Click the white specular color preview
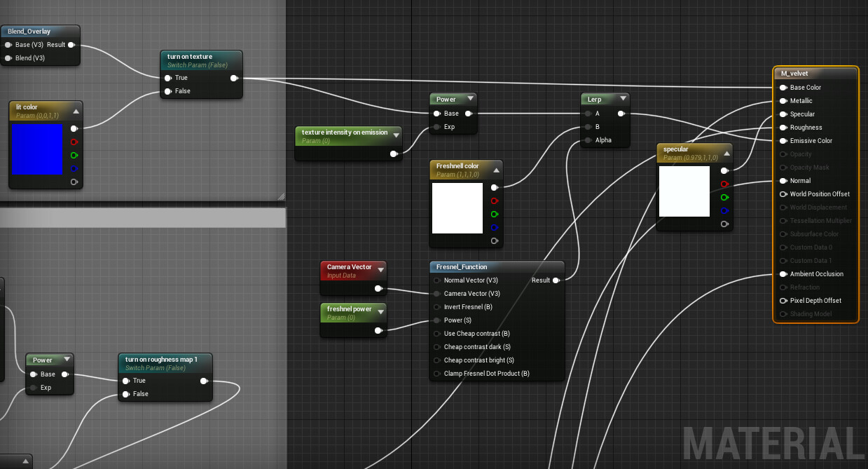Screen dimensions: 868x469 coord(684,191)
